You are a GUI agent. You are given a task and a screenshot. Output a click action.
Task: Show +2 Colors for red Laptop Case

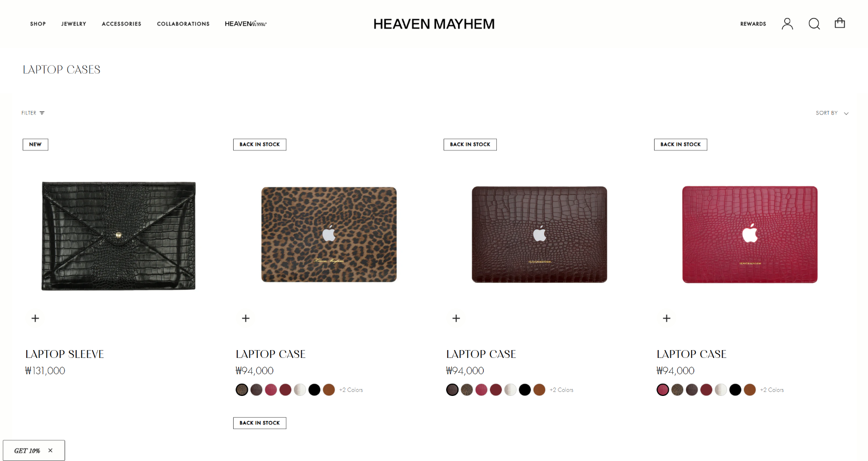[x=772, y=390]
